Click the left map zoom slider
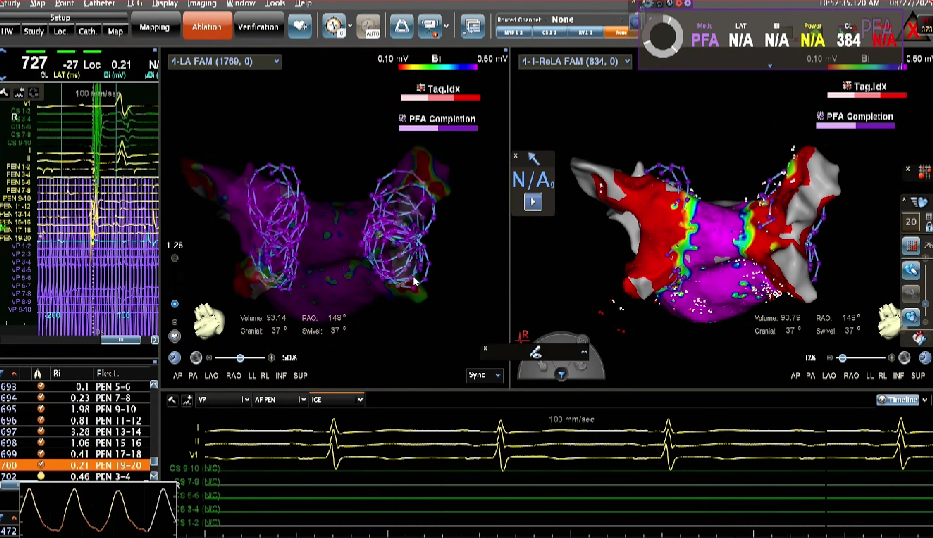This screenshot has width=933, height=538. pos(240,358)
